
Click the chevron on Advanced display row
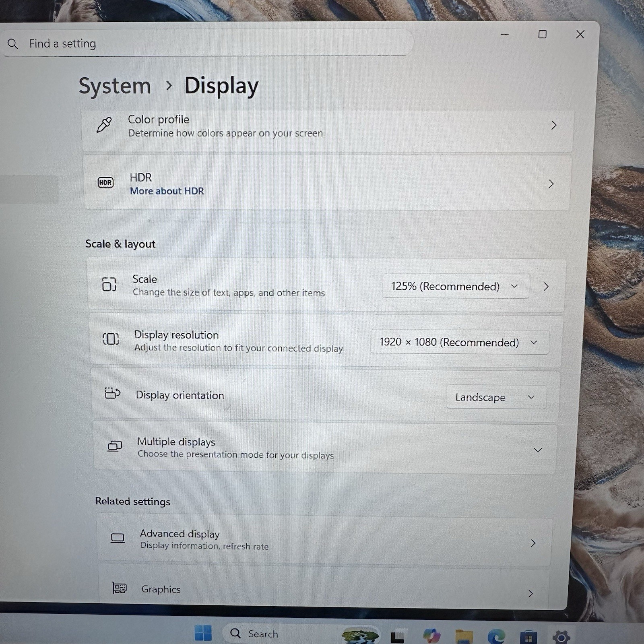[533, 543]
